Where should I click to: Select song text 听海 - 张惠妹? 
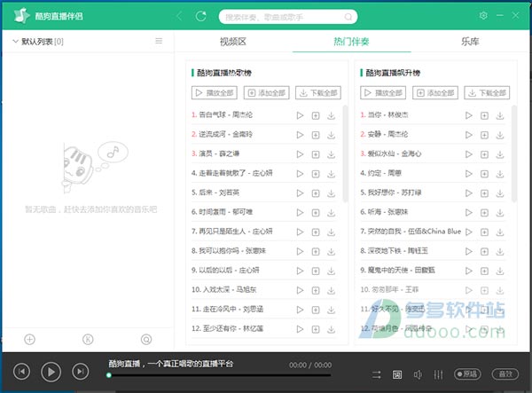(387, 212)
